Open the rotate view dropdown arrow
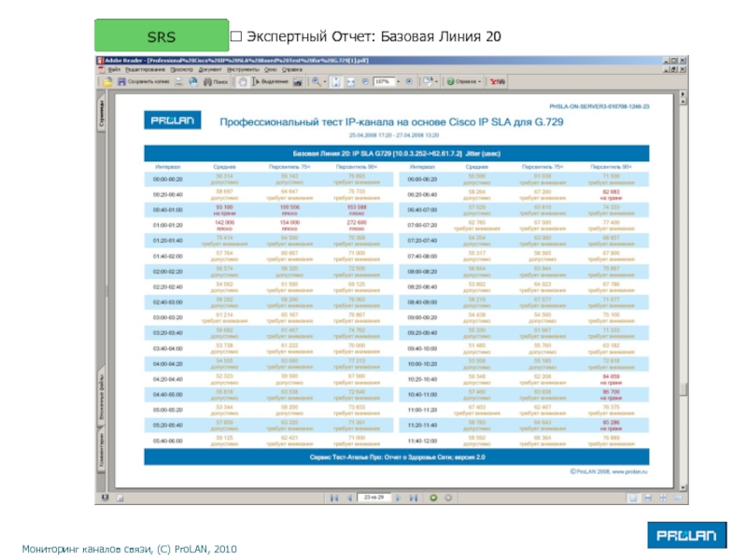The width and height of the screenshot is (747, 560). [436, 82]
